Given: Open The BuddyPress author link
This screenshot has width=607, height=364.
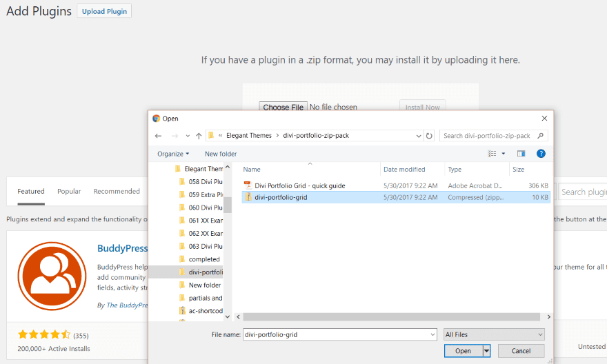Looking at the screenshot, I should point(127,305).
